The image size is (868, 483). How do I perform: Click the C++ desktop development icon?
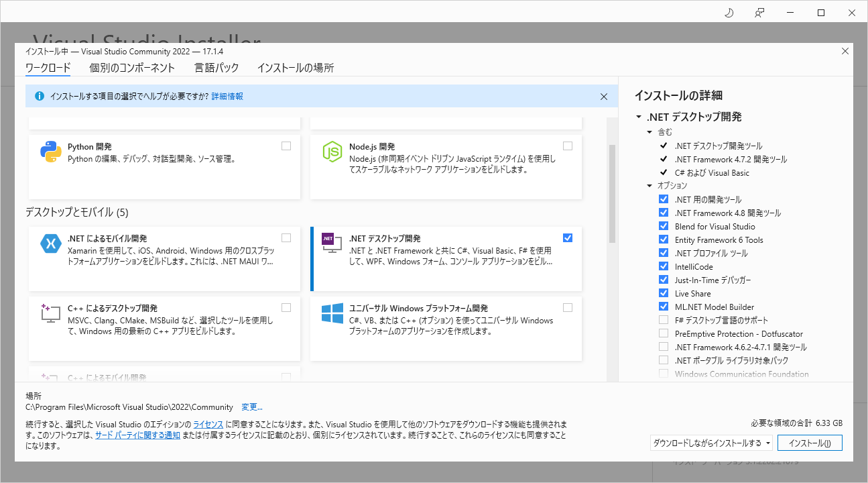click(51, 313)
